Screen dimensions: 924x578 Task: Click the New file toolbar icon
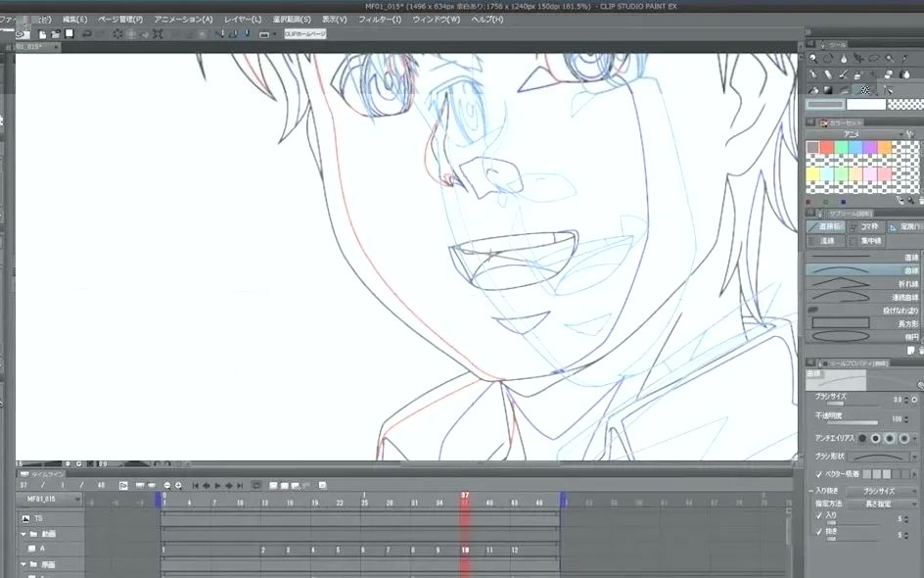(42, 34)
